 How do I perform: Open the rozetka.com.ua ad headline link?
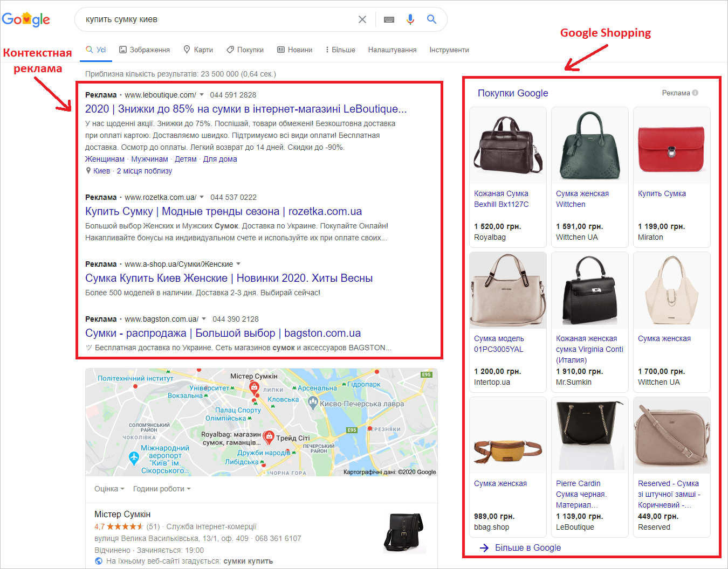pyautogui.click(x=223, y=211)
